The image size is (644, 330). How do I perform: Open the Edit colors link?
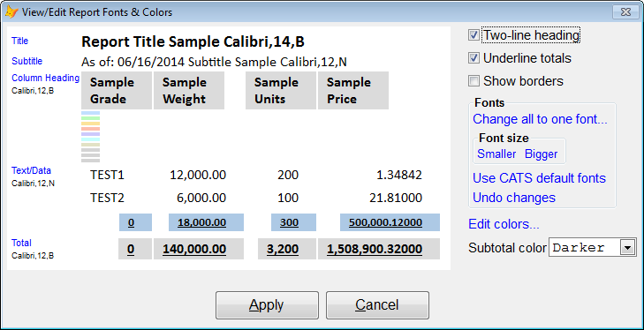(504, 224)
